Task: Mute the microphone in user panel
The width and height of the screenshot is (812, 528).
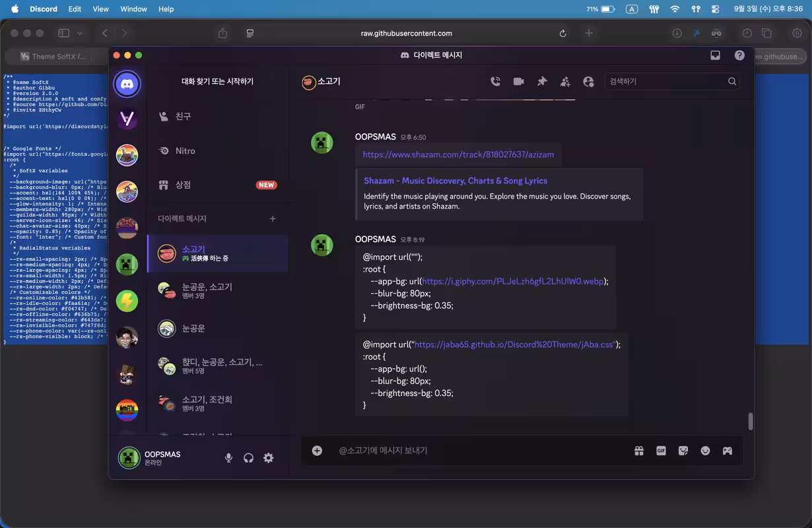Action: 228,457
